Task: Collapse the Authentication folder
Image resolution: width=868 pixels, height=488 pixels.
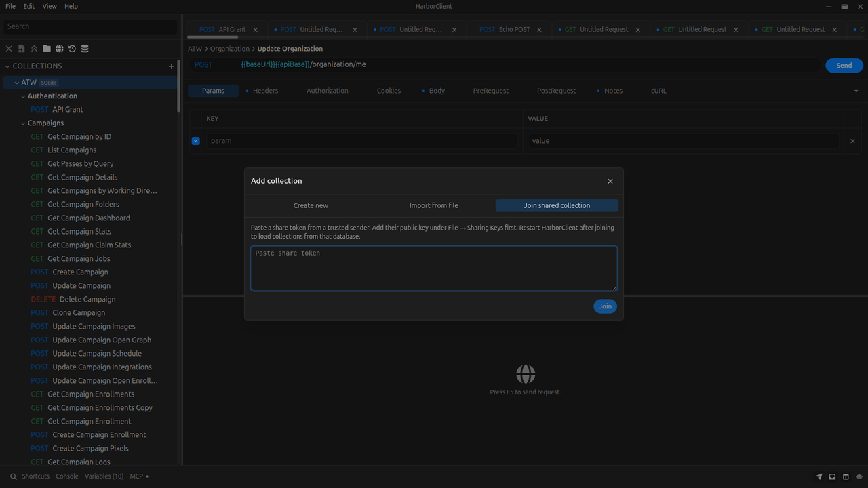Action: (x=23, y=96)
